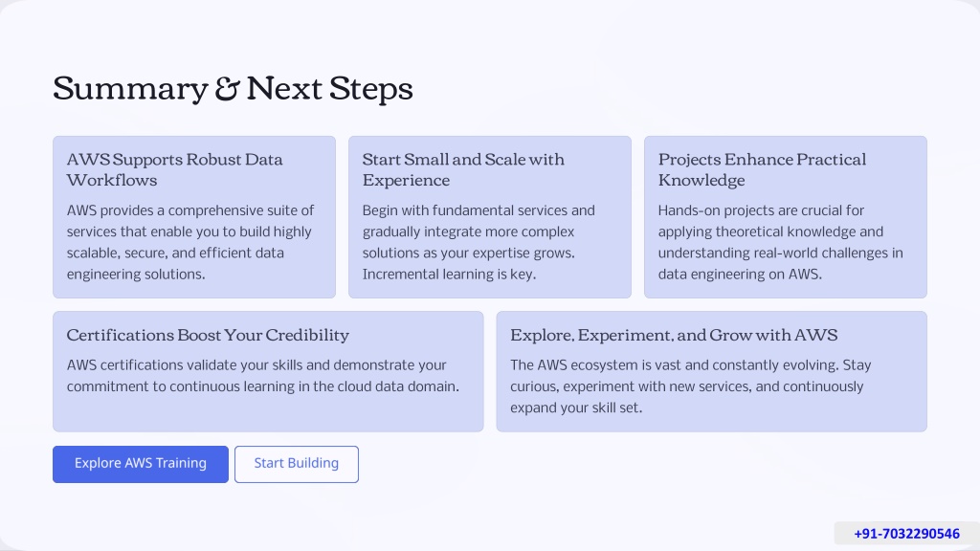Select the AWS certifications validate your skills paragraph
The image size is (980, 551).
tap(263, 375)
